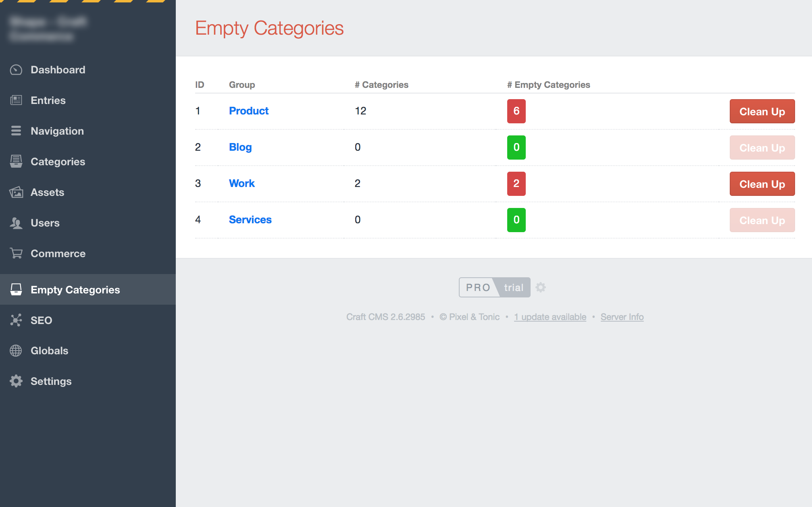Open the Server Info footer link
Screen dimensions: 812x507
tap(622, 317)
